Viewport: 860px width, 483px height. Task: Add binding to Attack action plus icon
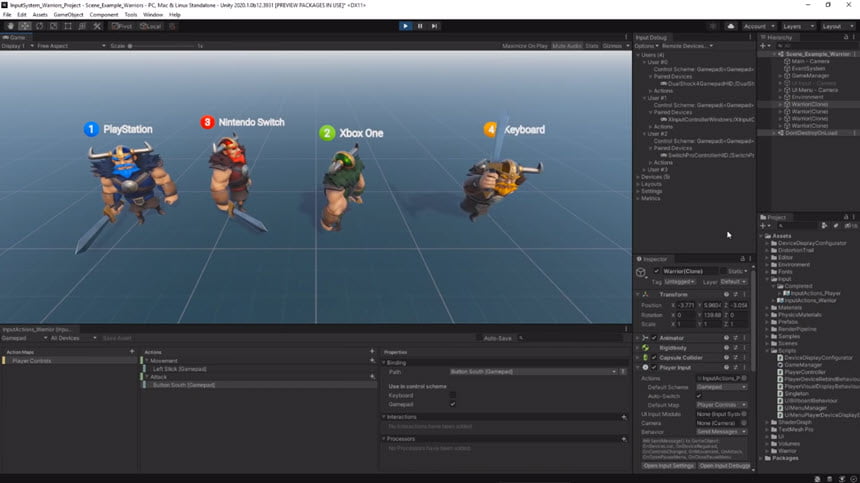(372, 377)
